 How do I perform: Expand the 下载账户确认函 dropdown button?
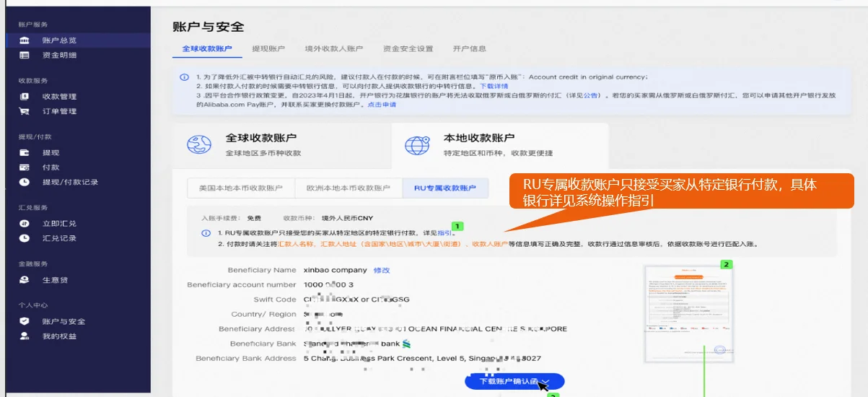coord(514,382)
